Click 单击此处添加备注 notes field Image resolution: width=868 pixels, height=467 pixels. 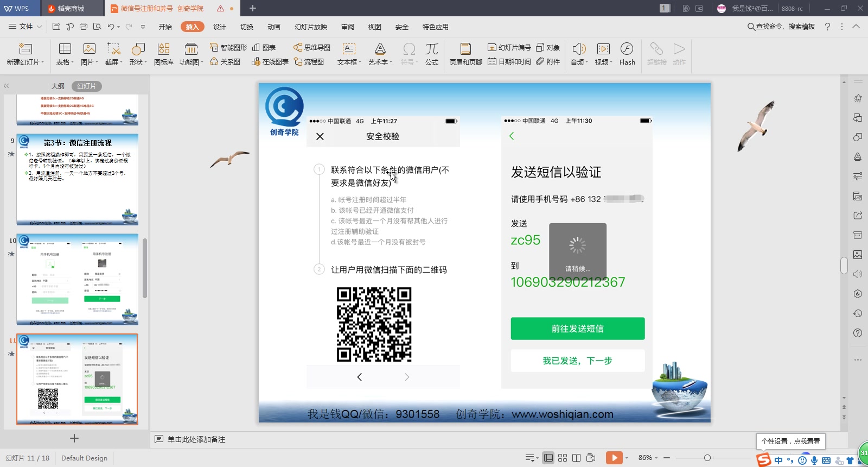pyautogui.click(x=196, y=439)
